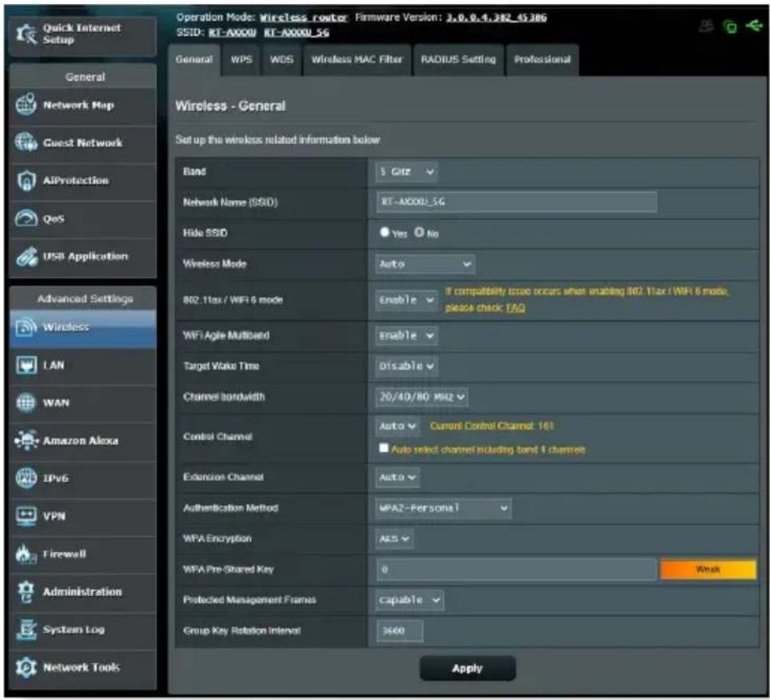
Task: Click the Group Key Rotation Interval field
Action: tap(399, 630)
